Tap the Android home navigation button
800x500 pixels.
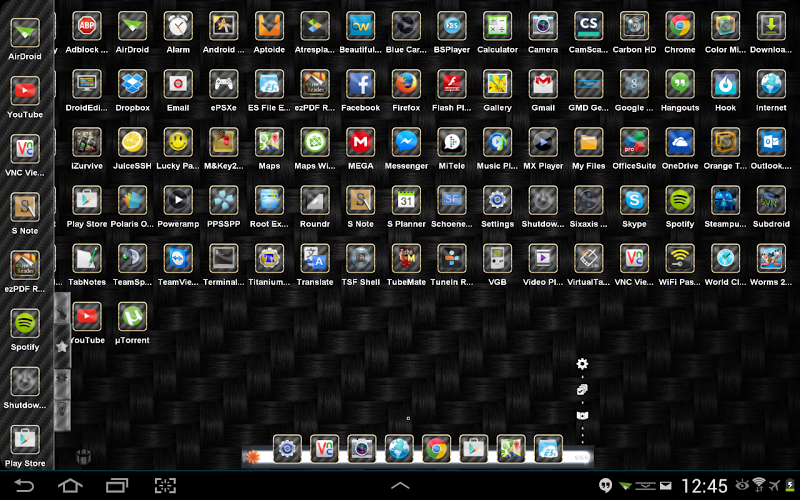coord(70,485)
